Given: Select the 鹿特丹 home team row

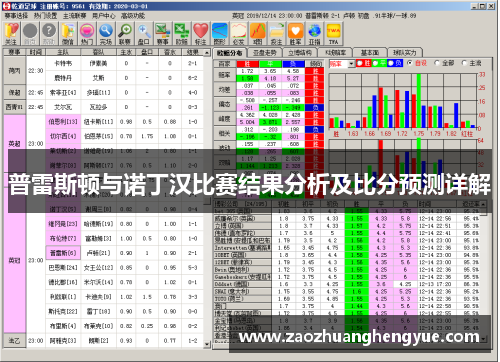Looking at the screenshot, I should 63,78.
